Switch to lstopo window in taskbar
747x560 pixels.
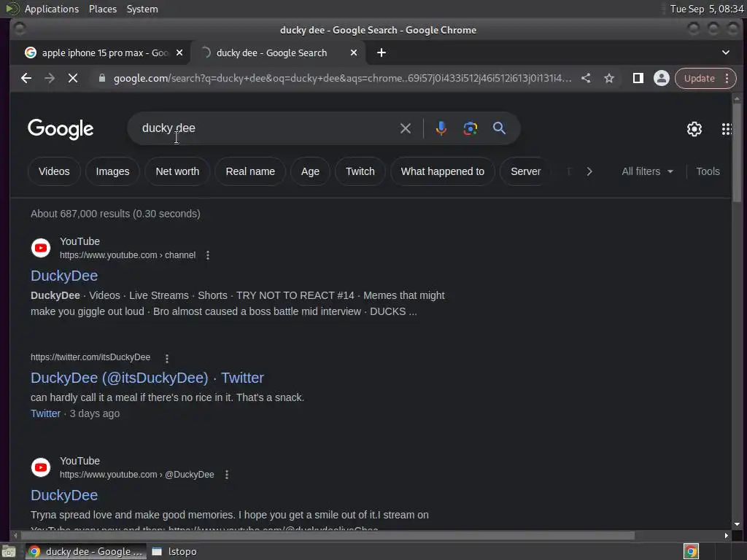pyautogui.click(x=174, y=551)
